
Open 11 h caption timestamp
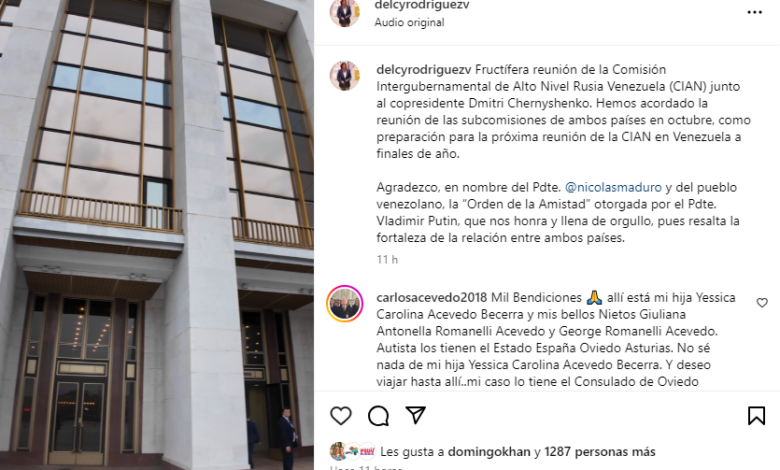(387, 260)
